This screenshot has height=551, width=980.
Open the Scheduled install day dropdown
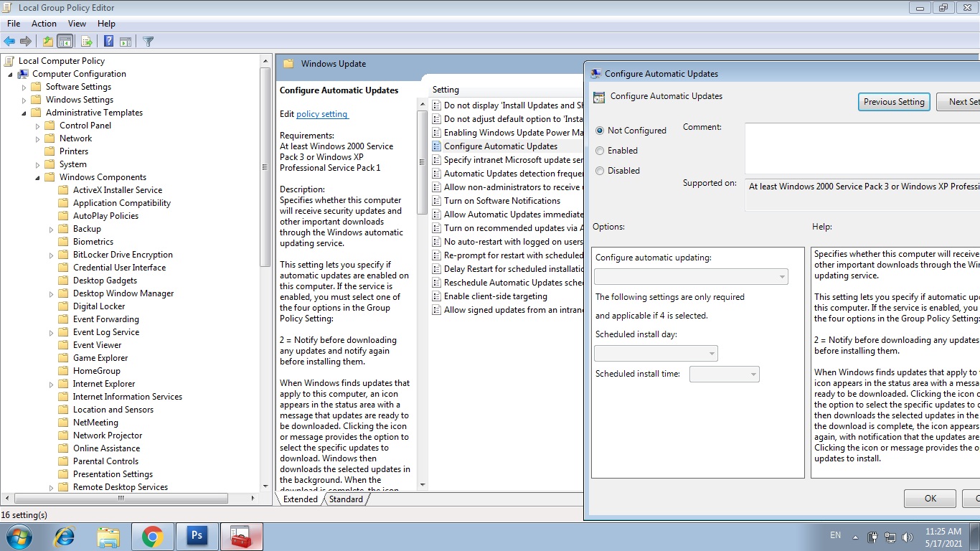tap(656, 353)
